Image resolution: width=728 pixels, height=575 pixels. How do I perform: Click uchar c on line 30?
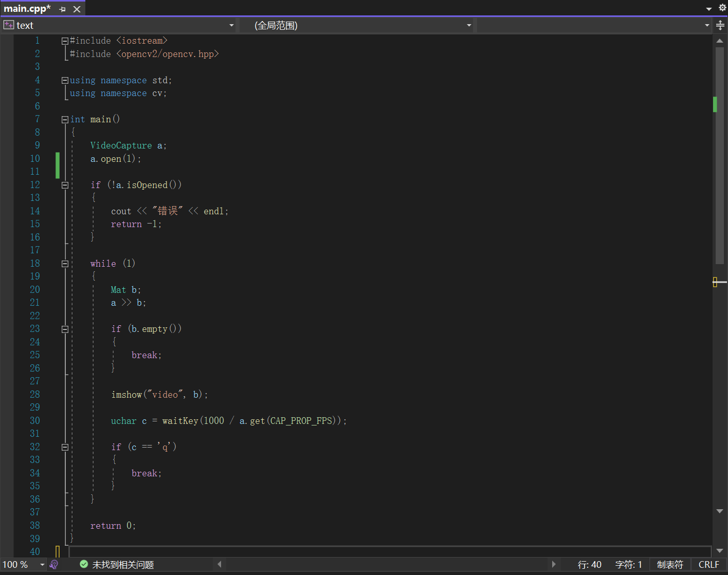click(129, 421)
